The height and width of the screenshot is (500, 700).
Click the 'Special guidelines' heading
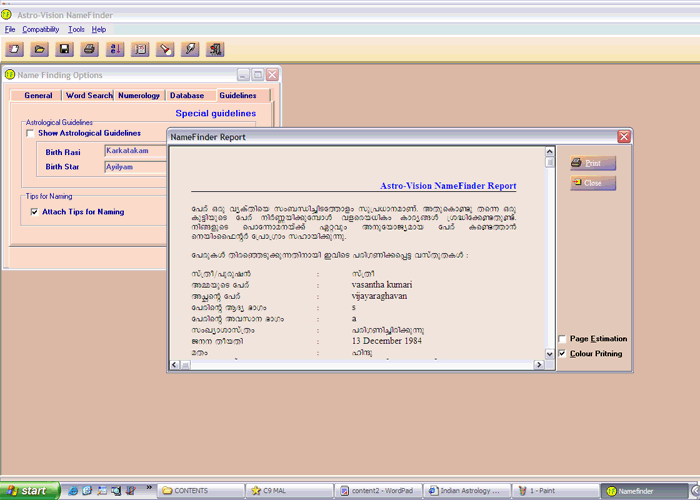pyautogui.click(x=216, y=113)
